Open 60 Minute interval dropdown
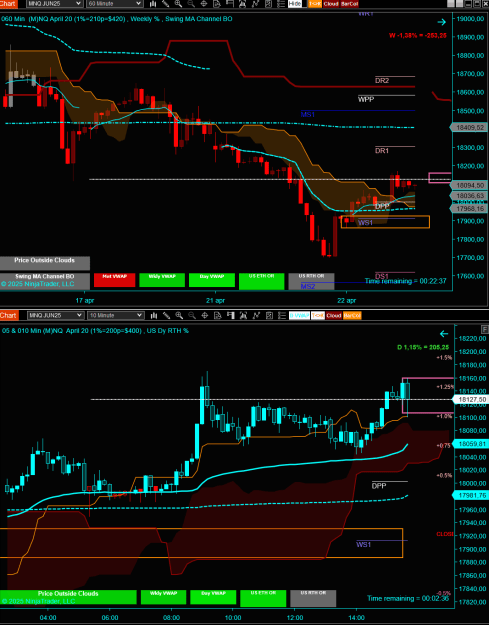 pyautogui.click(x=114, y=4)
